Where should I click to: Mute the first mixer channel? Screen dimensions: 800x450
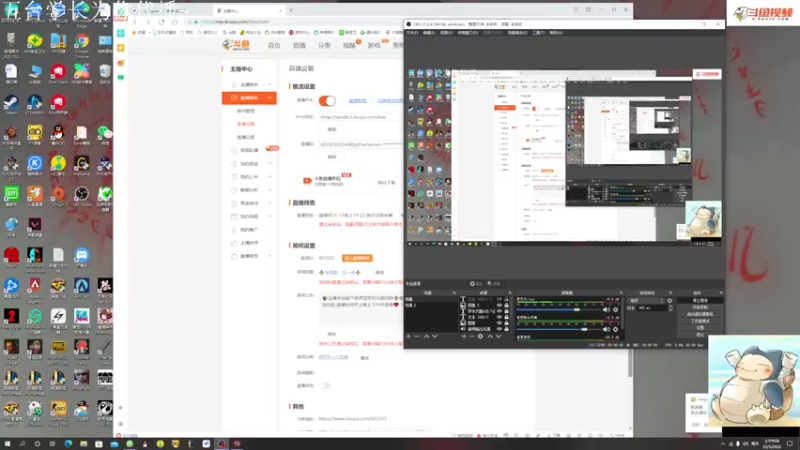606,310
